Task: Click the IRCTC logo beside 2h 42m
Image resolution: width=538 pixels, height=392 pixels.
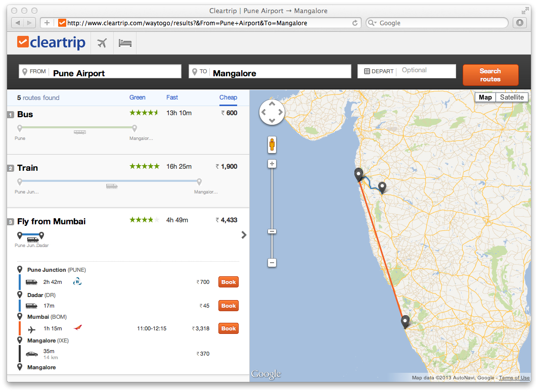Action: 77,282
